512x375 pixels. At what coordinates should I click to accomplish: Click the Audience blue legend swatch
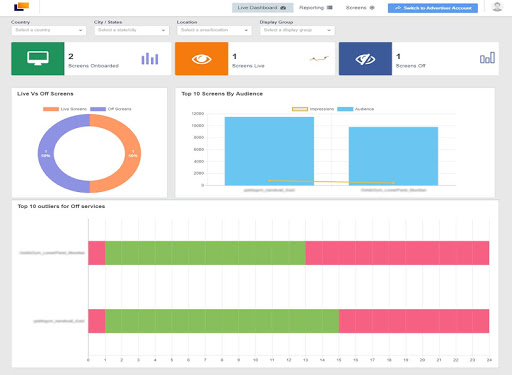[345, 109]
